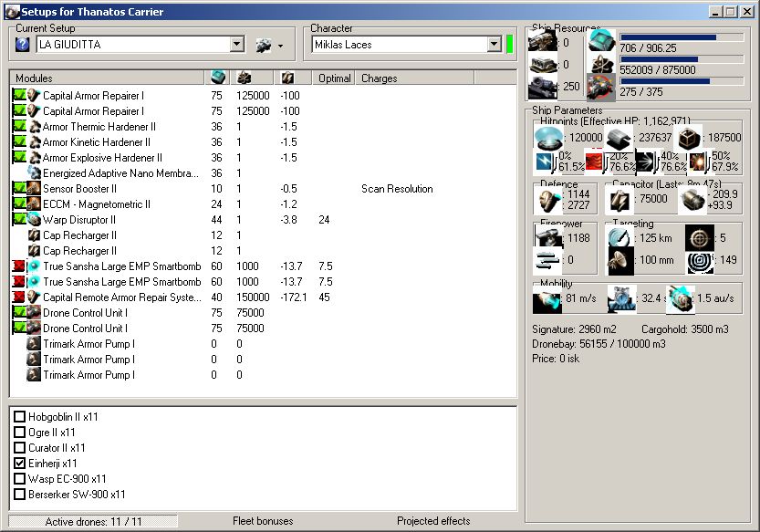Click the CPU column header icon
This screenshot has width=760, height=532.
coord(218,78)
